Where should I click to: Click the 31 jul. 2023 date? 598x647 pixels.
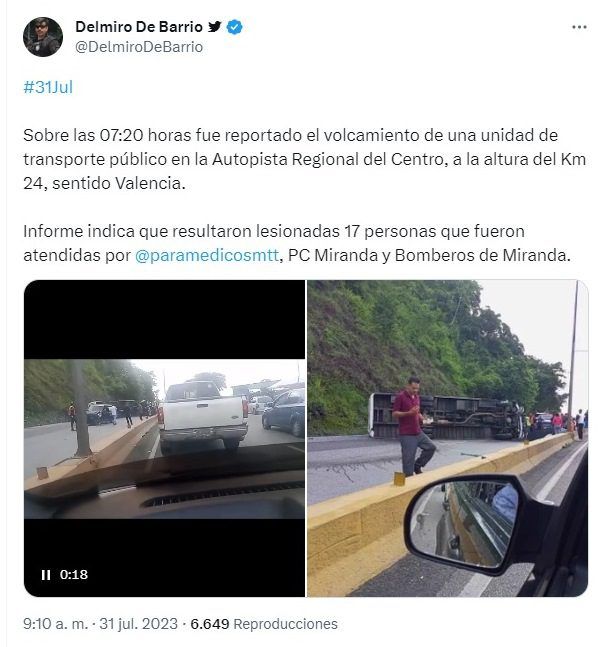[x=139, y=623]
